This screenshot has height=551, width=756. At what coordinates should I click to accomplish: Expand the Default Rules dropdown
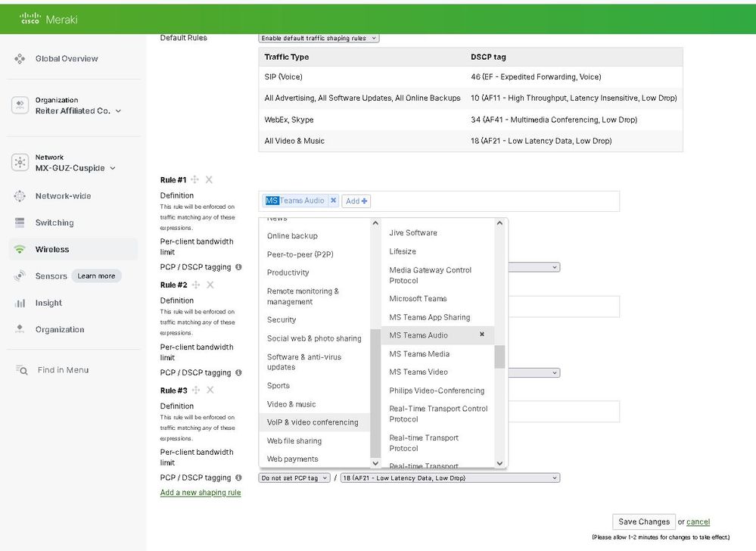point(319,38)
